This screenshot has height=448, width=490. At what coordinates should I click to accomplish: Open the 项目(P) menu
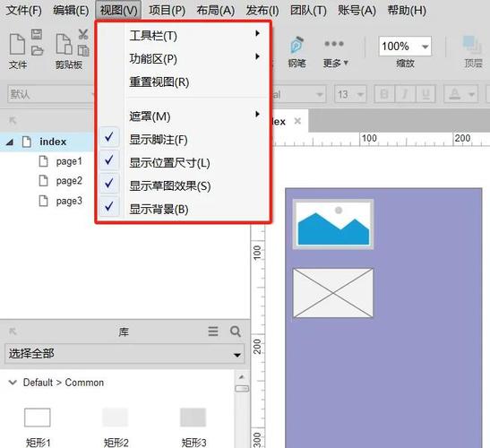pos(167,11)
